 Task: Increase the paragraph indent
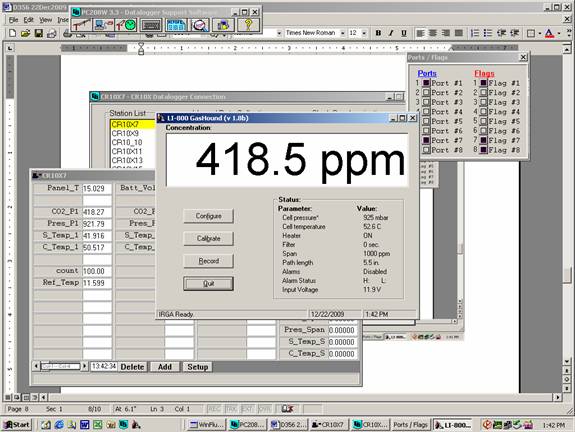(x=514, y=33)
